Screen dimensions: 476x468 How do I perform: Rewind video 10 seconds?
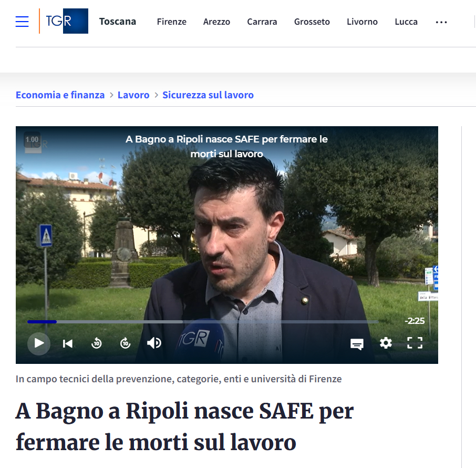pos(97,343)
